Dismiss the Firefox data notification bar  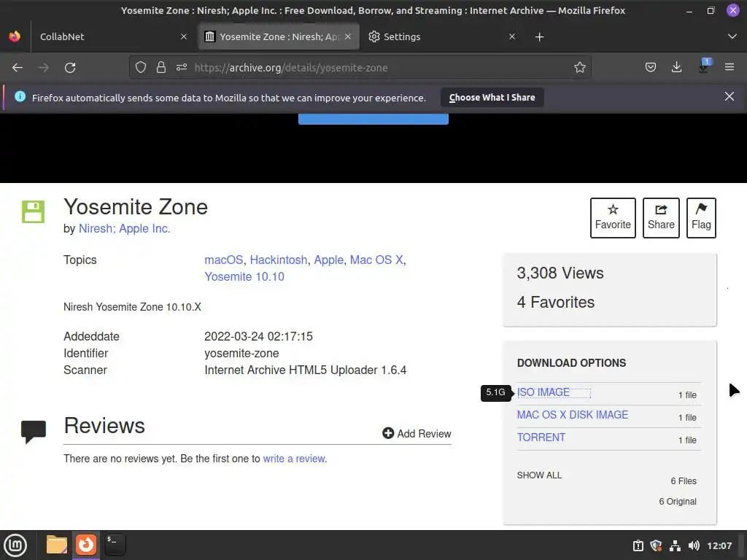pyautogui.click(x=729, y=97)
